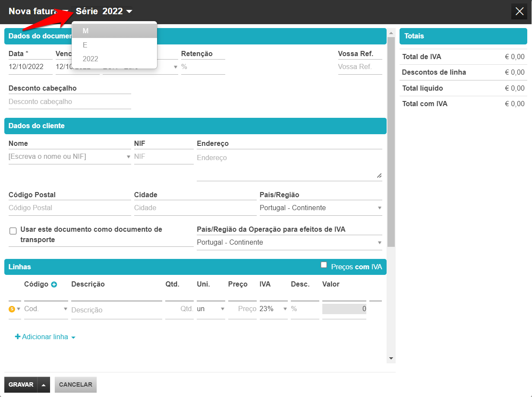Focus the Código Postal field
Screen dimensions: 532x397
point(70,208)
